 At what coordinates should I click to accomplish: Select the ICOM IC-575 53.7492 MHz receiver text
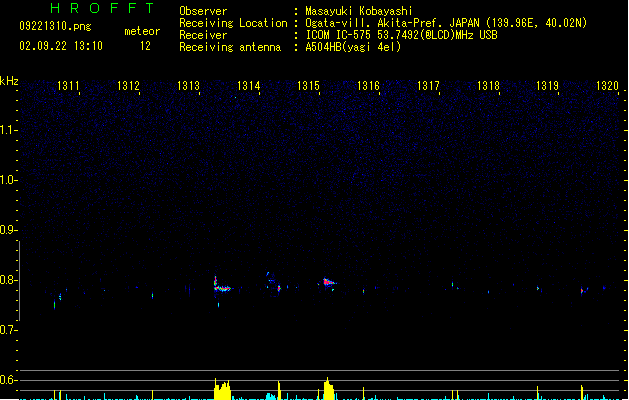pyautogui.click(x=401, y=35)
